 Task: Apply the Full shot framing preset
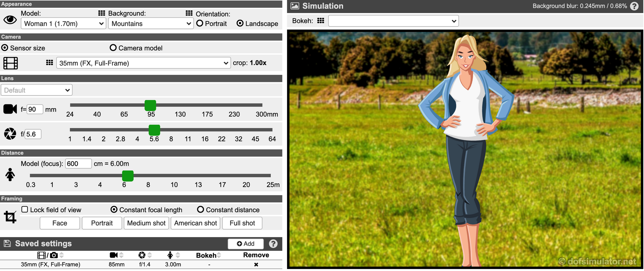tap(242, 223)
